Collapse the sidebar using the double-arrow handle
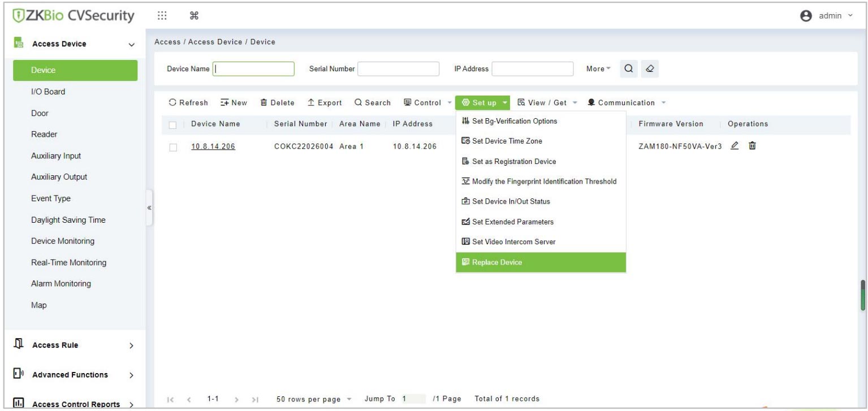This screenshot has width=868, height=411. pos(149,207)
